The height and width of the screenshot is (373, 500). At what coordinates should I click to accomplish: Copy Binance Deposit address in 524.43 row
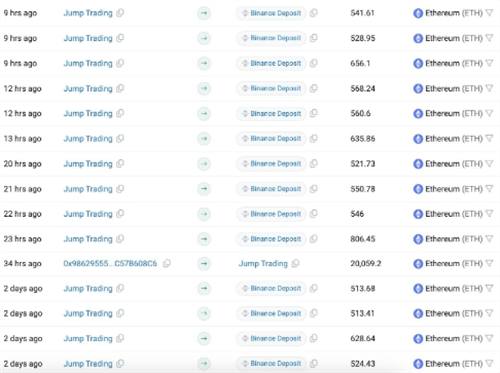coord(314,363)
